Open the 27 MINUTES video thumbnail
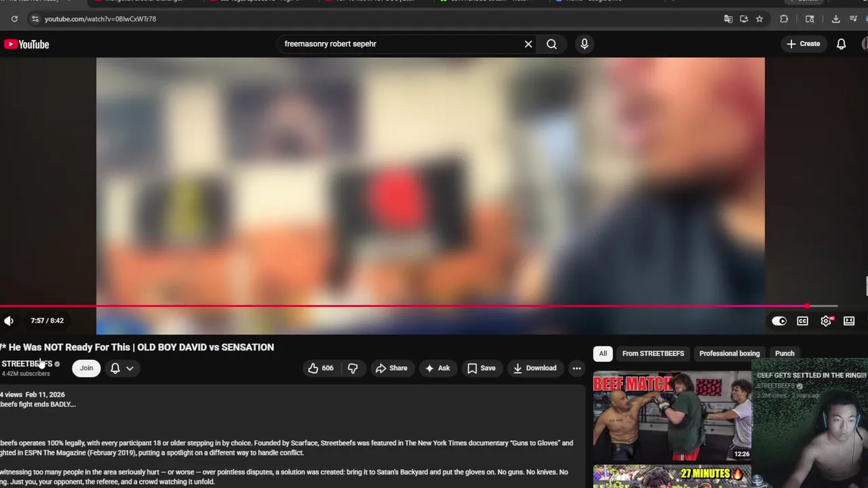This screenshot has width=868, height=488. pos(672,476)
